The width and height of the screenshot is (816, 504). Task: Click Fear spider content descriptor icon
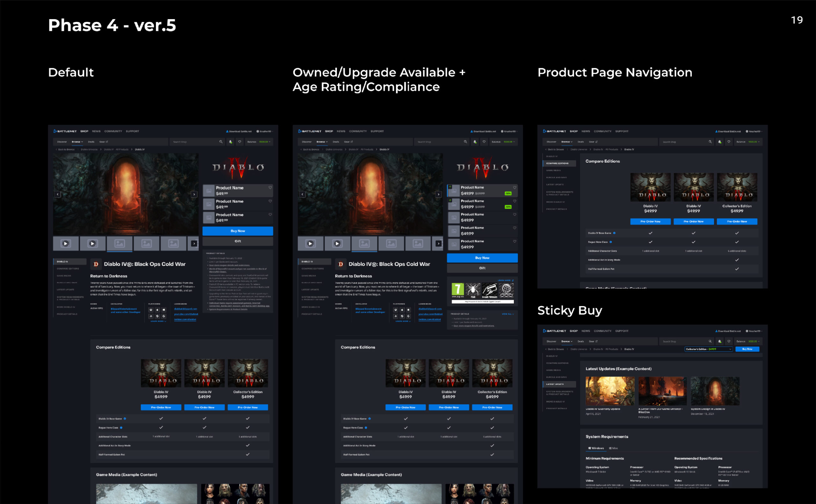[473, 290]
